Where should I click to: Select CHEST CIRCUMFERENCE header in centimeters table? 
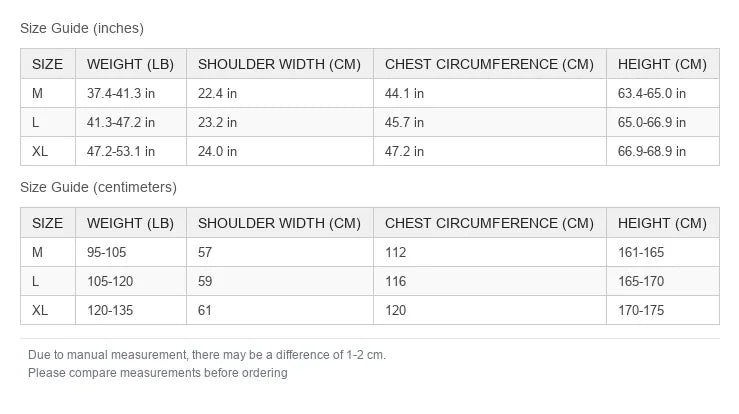pyautogui.click(x=489, y=223)
